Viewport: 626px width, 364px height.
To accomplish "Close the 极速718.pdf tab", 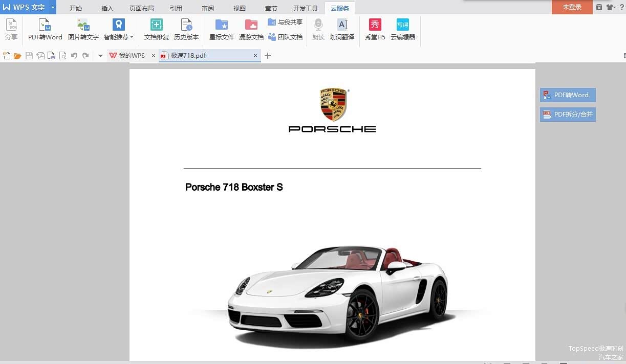I will (256, 56).
